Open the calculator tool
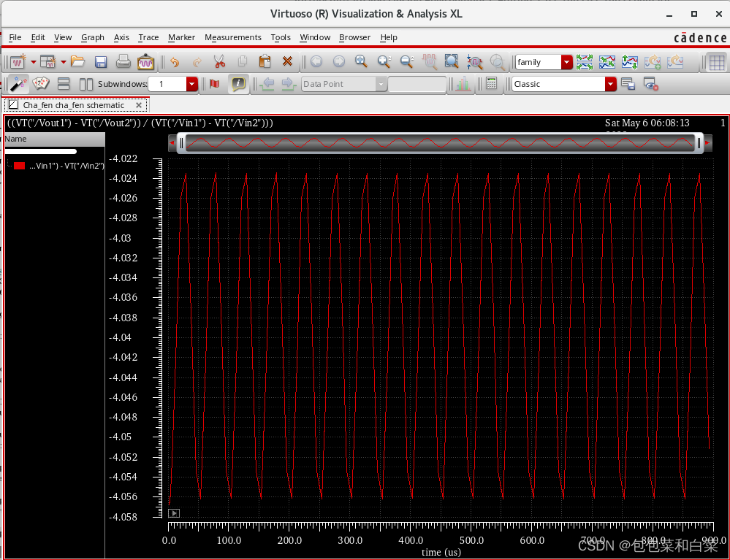Viewport: 730px width, 560px height. click(491, 84)
